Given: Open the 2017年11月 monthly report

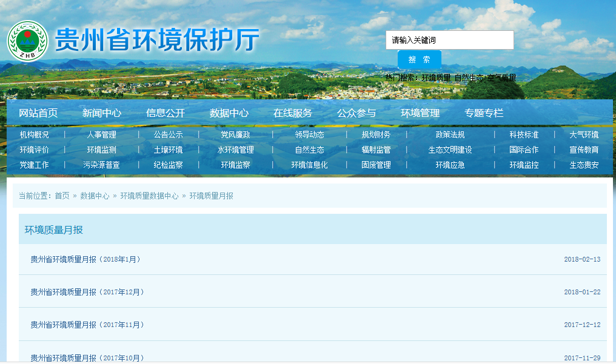Looking at the screenshot, I should 88,325.
